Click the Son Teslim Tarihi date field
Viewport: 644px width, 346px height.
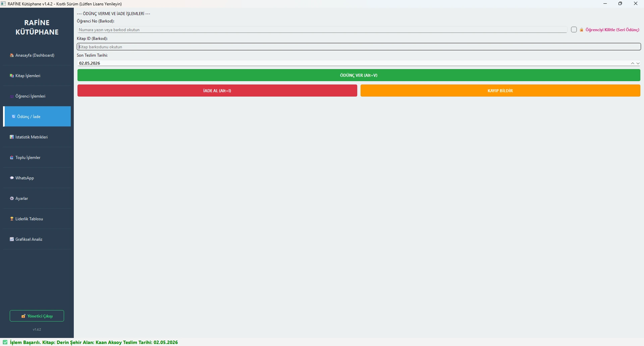[359, 63]
